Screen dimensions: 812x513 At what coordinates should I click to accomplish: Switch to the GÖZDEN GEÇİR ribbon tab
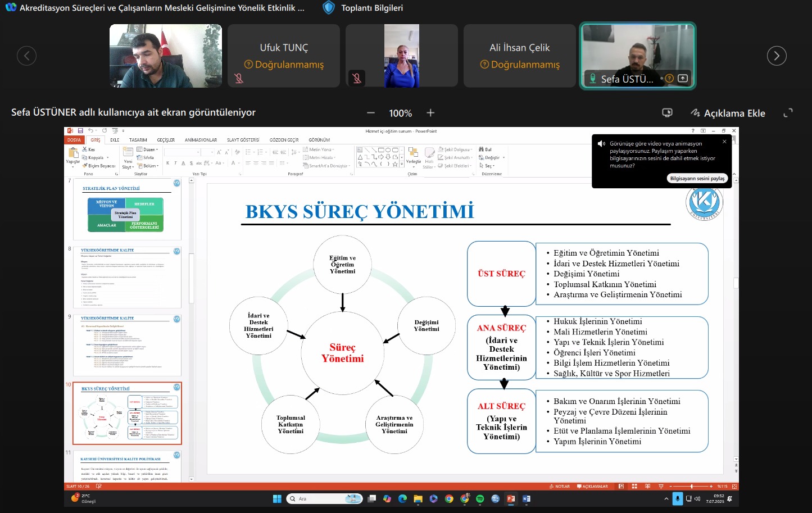[284, 140]
